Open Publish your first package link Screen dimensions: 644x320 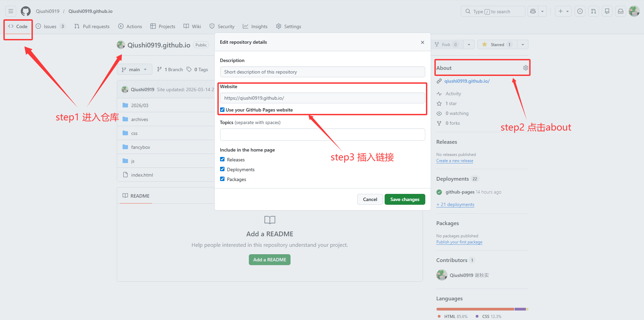click(x=459, y=242)
